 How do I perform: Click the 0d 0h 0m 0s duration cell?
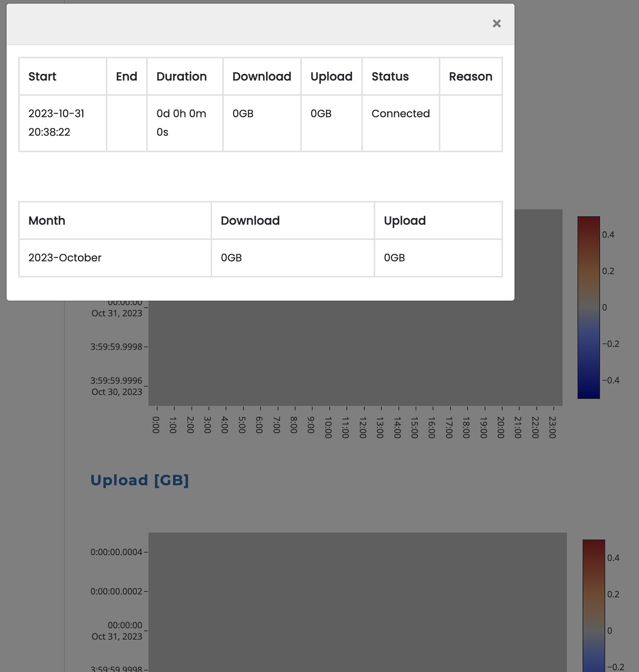coord(181,123)
